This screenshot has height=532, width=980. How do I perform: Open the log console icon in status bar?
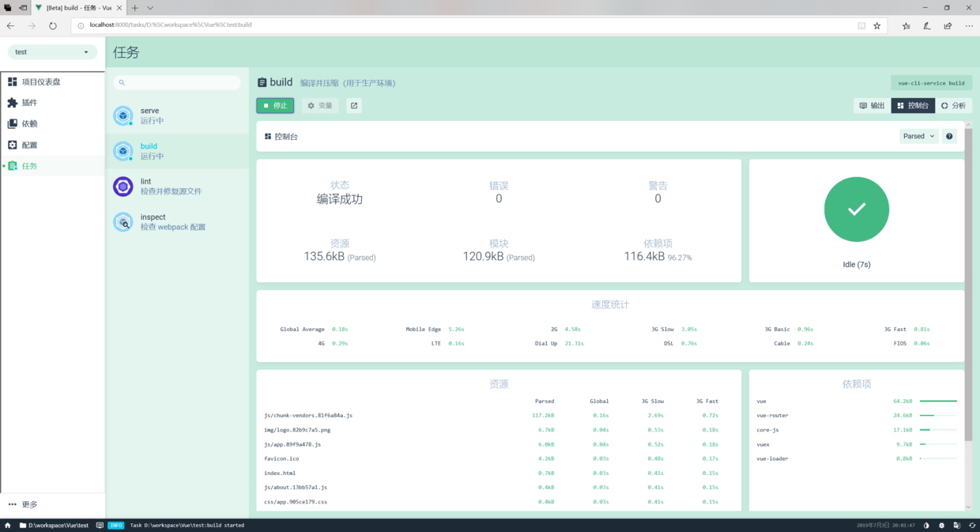[x=100, y=525]
